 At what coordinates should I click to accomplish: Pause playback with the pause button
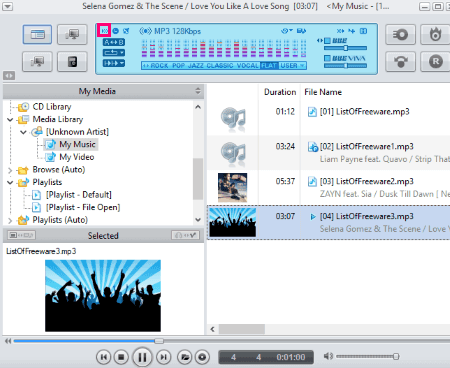tap(142, 357)
